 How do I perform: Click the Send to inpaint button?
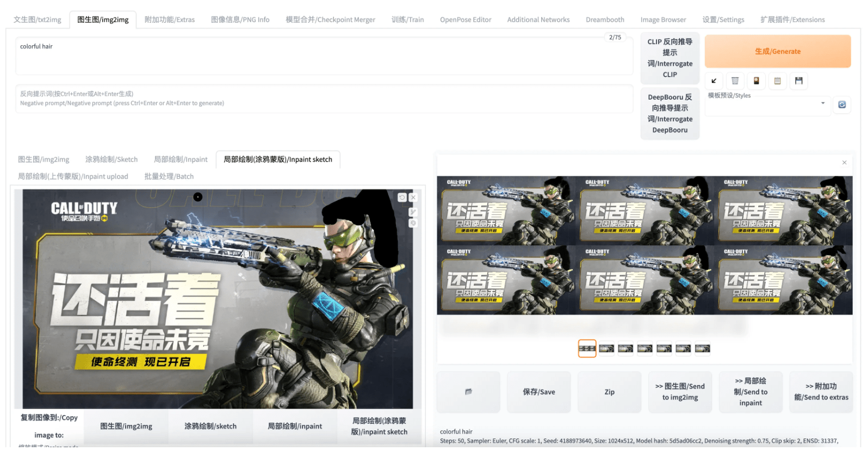coord(751,392)
